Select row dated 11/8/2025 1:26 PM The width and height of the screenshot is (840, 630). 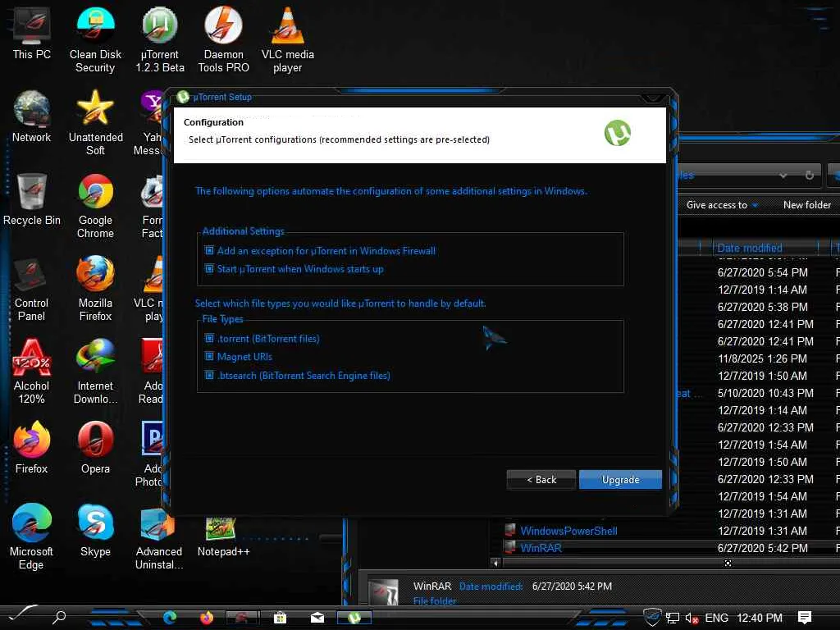tap(762, 358)
